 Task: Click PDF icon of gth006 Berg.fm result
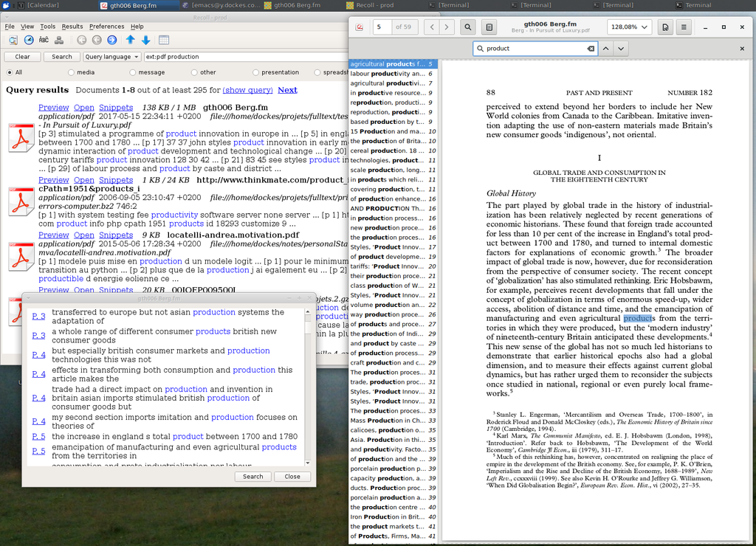21,138
